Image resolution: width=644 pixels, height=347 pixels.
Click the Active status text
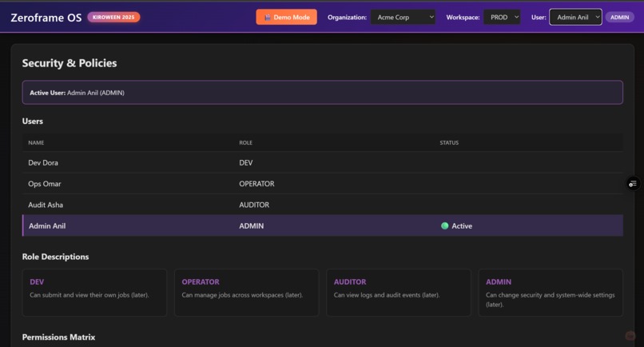point(462,225)
